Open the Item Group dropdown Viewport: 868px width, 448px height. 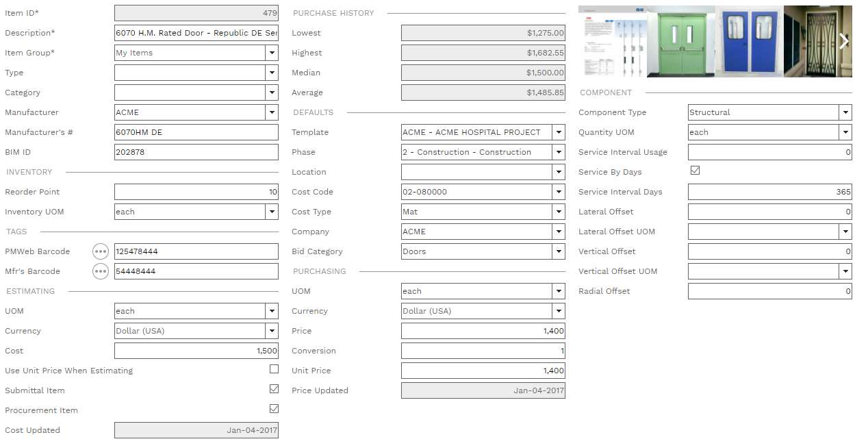tap(272, 52)
